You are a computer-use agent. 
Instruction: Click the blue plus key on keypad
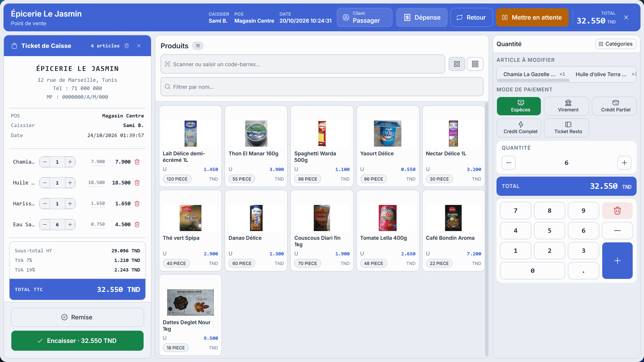coord(617,260)
